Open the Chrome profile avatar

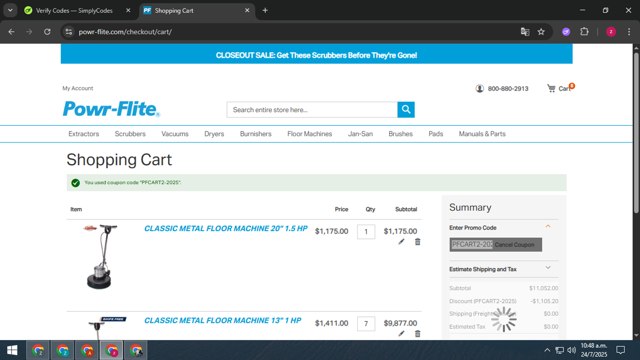click(x=611, y=32)
